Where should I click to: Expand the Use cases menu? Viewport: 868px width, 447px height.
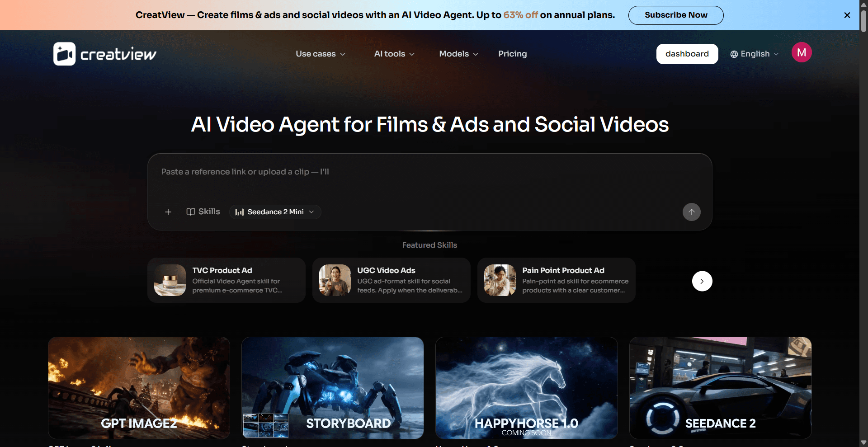321,54
